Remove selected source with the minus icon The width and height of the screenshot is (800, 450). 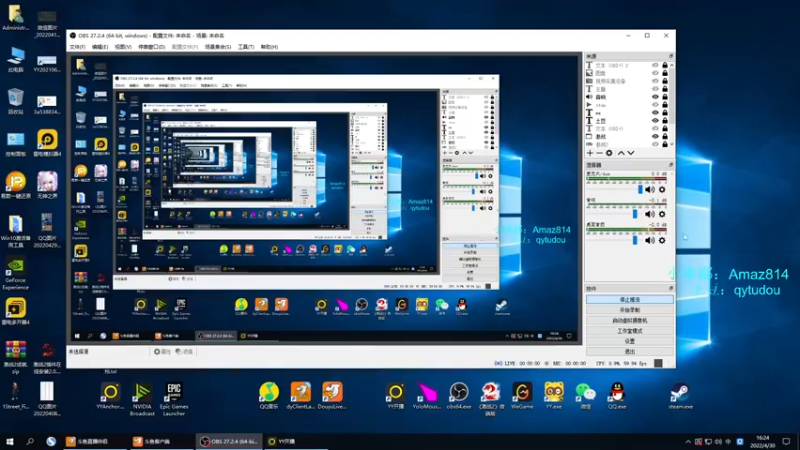coord(599,153)
